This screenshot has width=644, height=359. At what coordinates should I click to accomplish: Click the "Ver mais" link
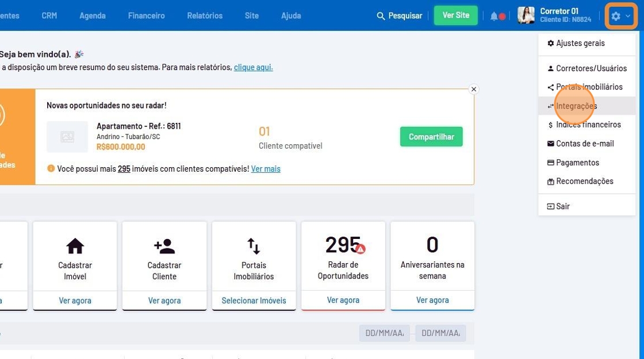point(266,169)
